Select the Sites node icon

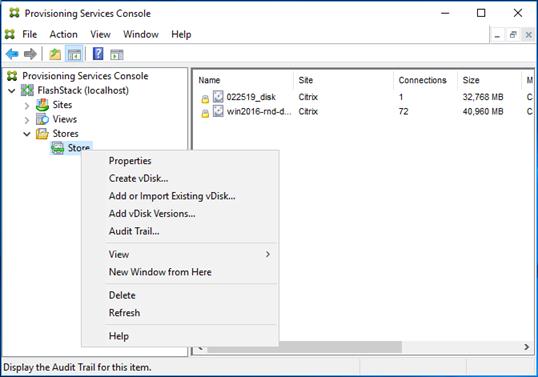pos(42,105)
